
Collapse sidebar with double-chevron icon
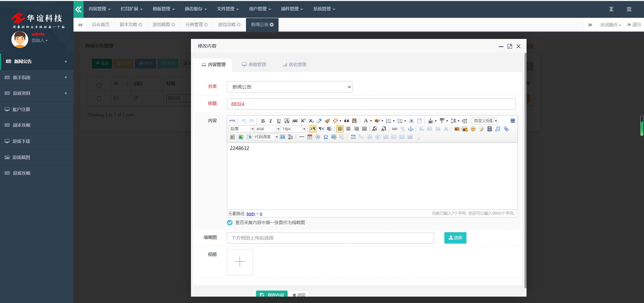coord(79,9)
